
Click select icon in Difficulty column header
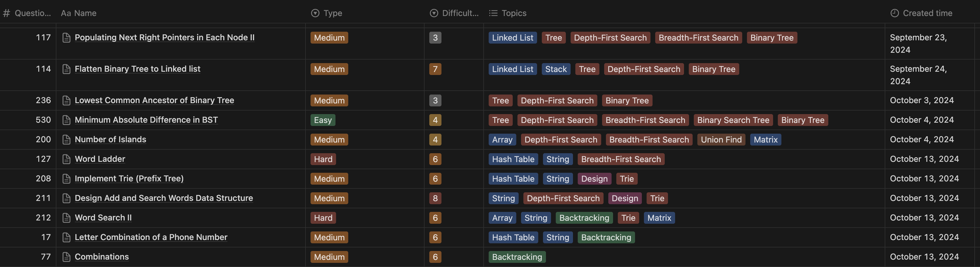(434, 13)
